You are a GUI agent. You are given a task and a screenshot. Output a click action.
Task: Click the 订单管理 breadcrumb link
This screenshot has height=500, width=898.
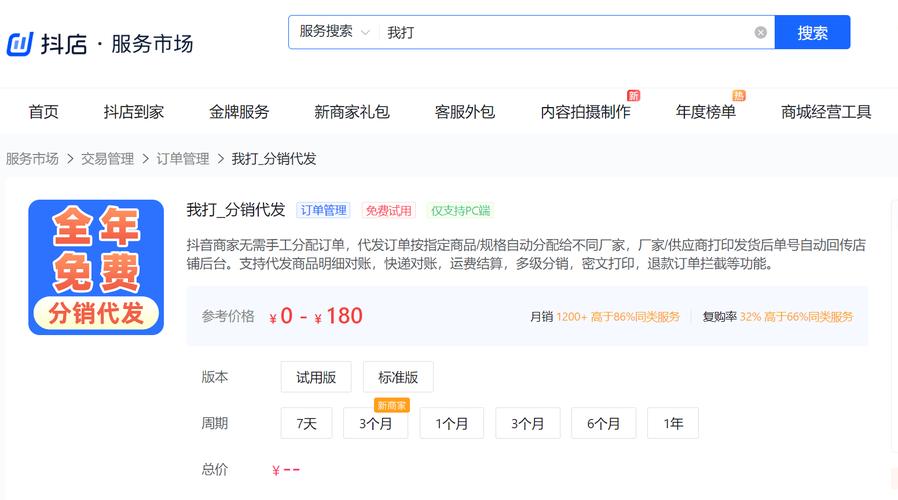point(183,159)
